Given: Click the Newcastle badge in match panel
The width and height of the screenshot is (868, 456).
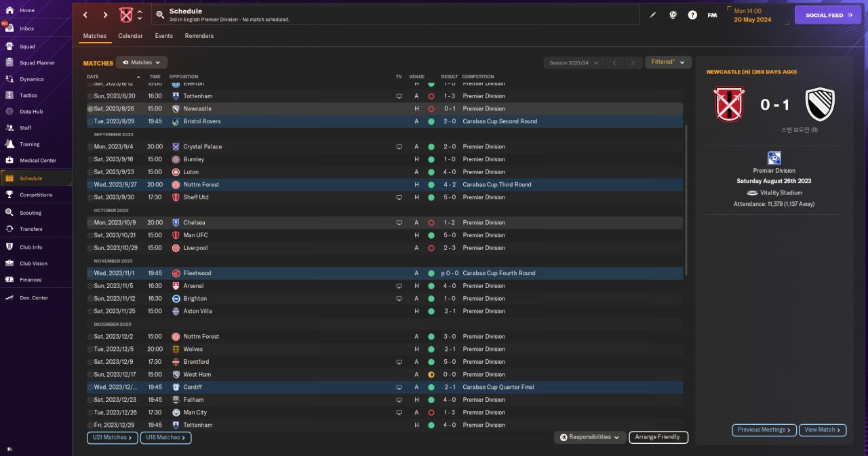Looking at the screenshot, I should click(x=820, y=104).
